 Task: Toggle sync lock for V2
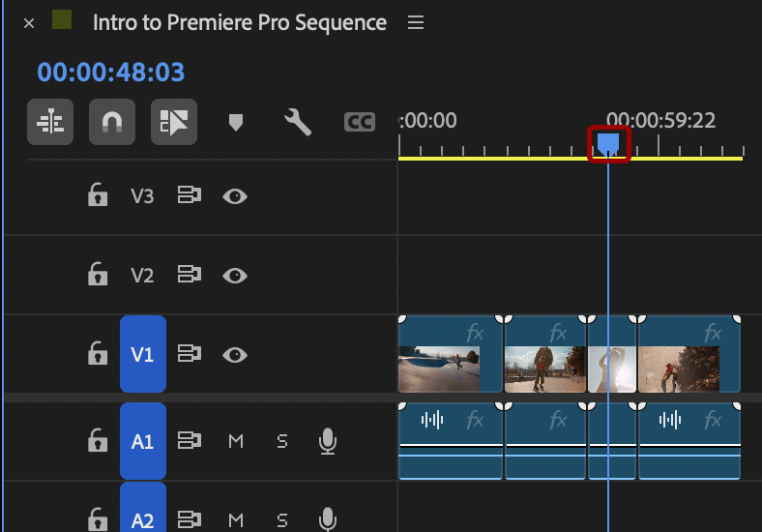189,275
